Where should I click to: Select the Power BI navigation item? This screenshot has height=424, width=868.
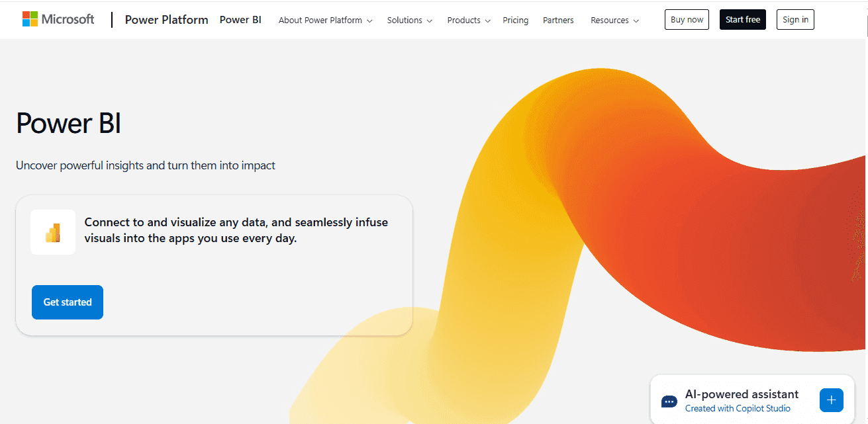[x=240, y=19]
